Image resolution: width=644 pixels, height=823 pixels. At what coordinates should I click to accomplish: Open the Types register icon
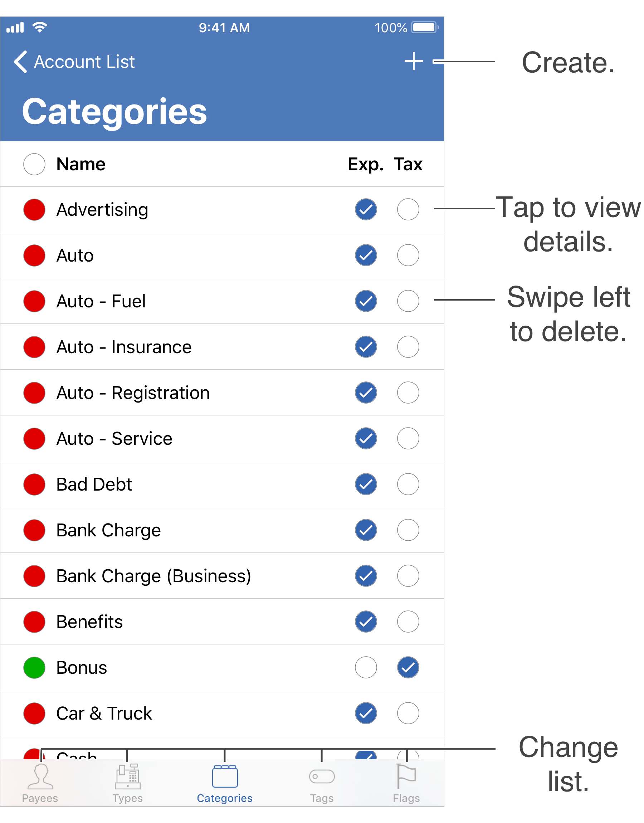[x=127, y=776]
